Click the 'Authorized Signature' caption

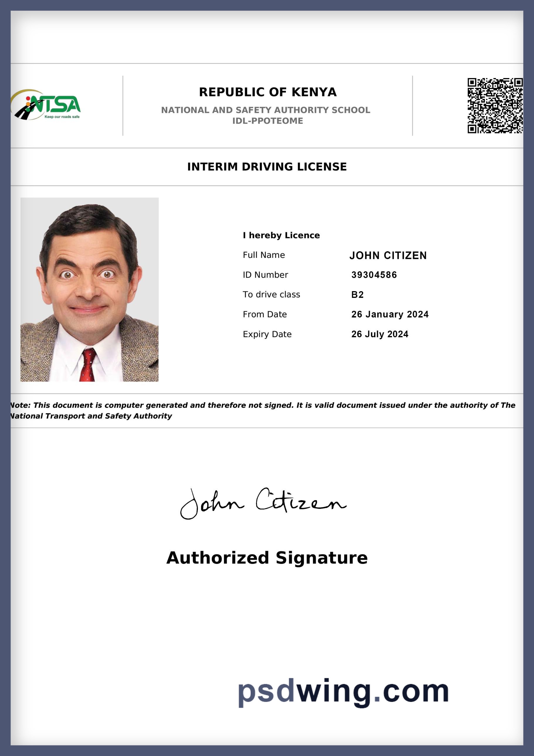(x=267, y=558)
